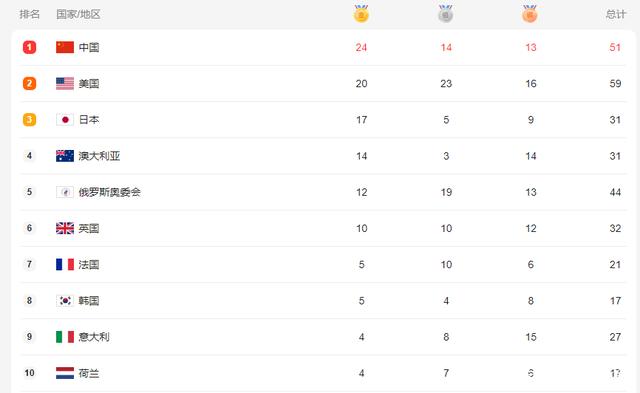Screen dimensions: 640x393
Task: Click the USA total of 59
Action: click(x=615, y=84)
